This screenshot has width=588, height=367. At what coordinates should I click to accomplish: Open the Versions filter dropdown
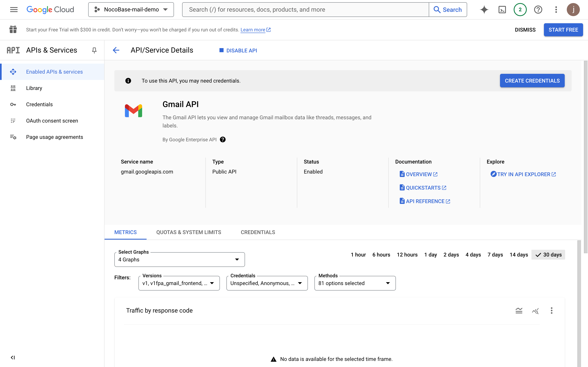179,283
